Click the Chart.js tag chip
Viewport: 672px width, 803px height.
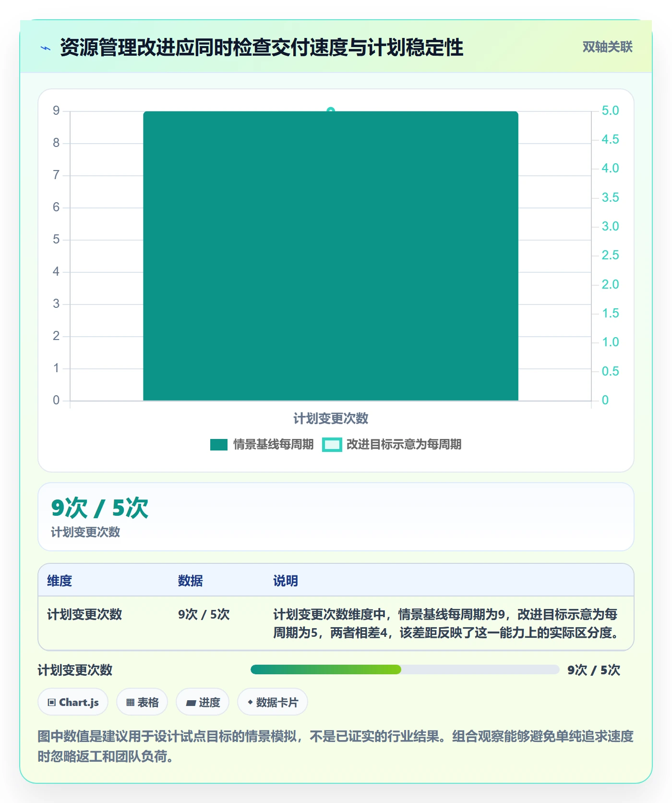coord(73,702)
